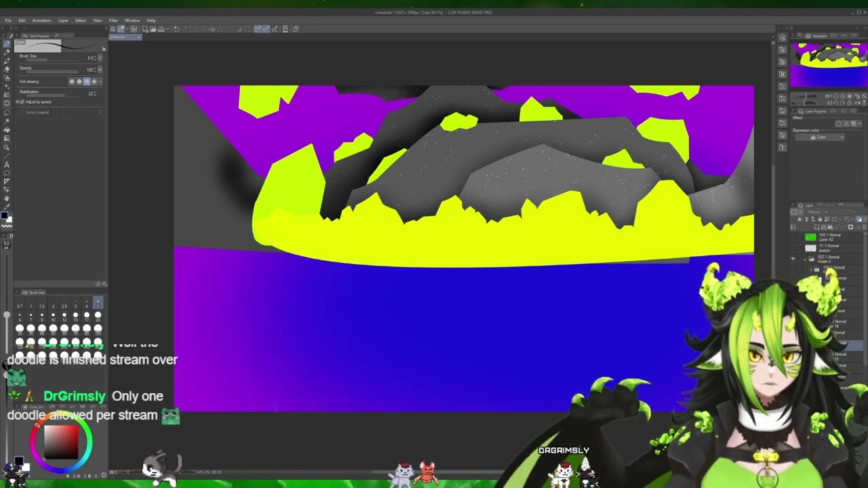The image size is (868, 488).
Task: Select the Hand move canvas tool
Action: click(x=7, y=198)
